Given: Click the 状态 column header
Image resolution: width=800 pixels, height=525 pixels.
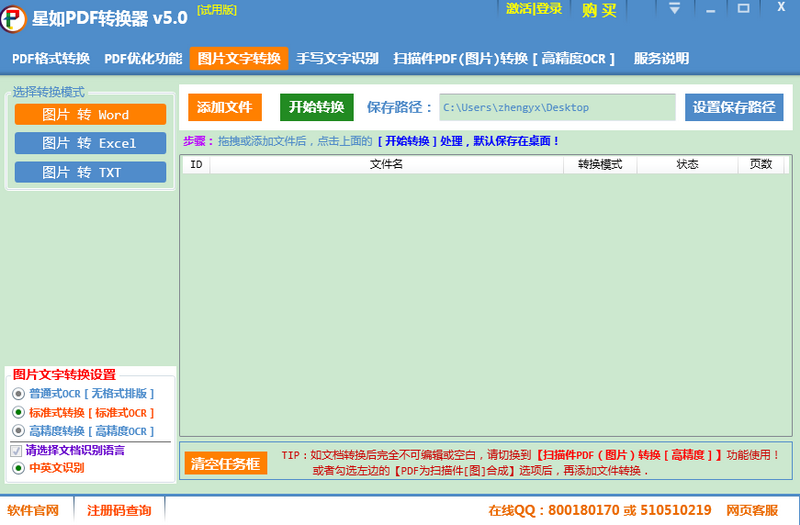Looking at the screenshot, I should [687, 164].
